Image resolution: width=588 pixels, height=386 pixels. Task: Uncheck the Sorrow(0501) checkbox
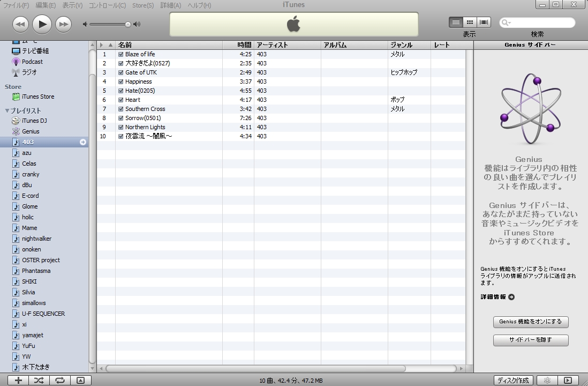(120, 118)
